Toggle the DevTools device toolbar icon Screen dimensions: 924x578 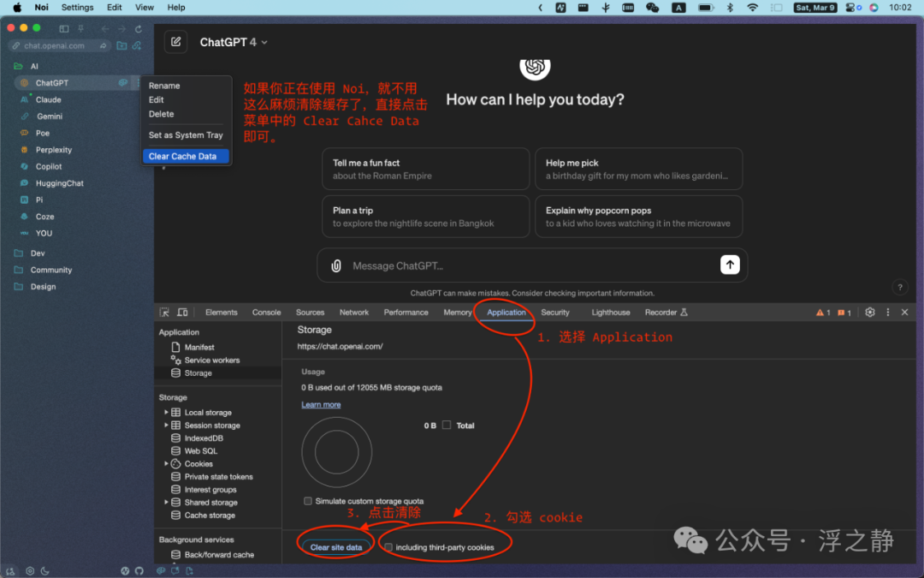click(183, 312)
